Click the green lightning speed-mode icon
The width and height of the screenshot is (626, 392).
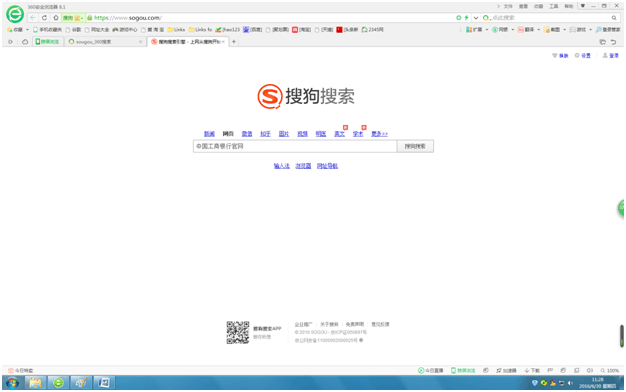466,18
